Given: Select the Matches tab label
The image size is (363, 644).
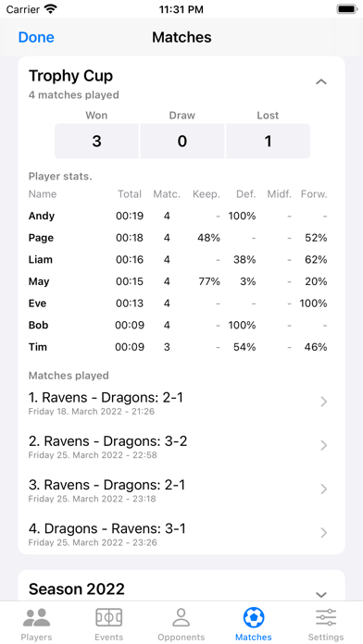Looking at the screenshot, I should (x=254, y=637).
